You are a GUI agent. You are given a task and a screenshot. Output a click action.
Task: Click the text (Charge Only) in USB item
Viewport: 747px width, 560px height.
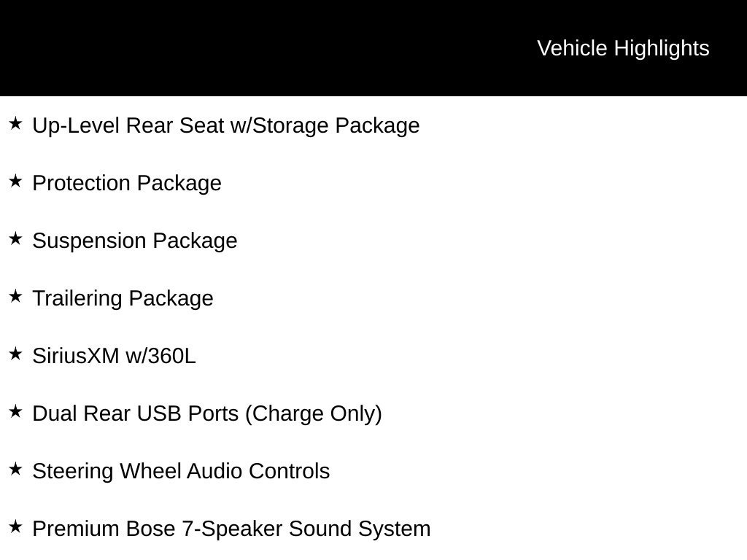pyautogui.click(x=314, y=414)
